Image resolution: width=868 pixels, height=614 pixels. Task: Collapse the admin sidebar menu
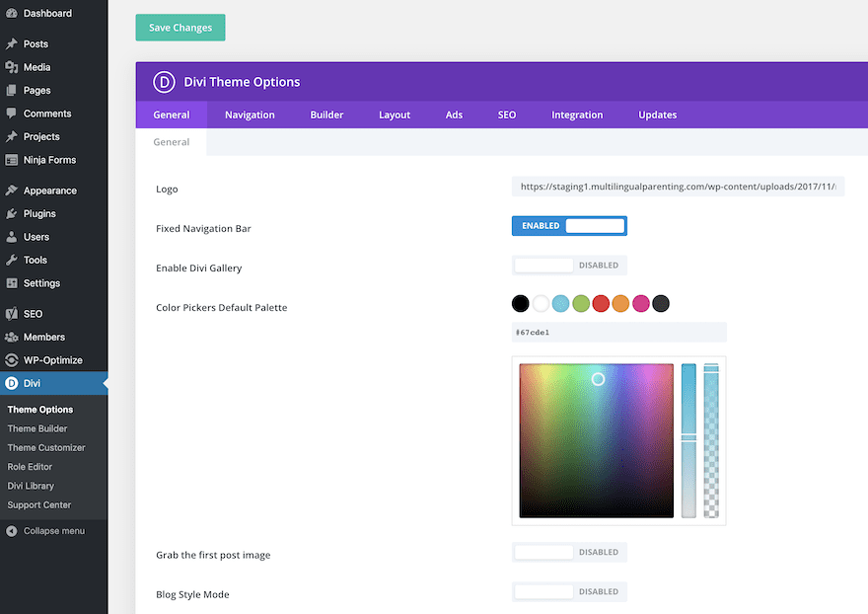(x=45, y=531)
